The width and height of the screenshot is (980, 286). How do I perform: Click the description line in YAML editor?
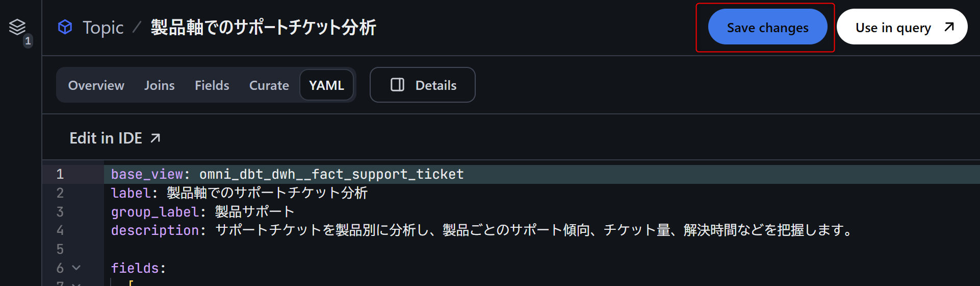click(x=459, y=230)
